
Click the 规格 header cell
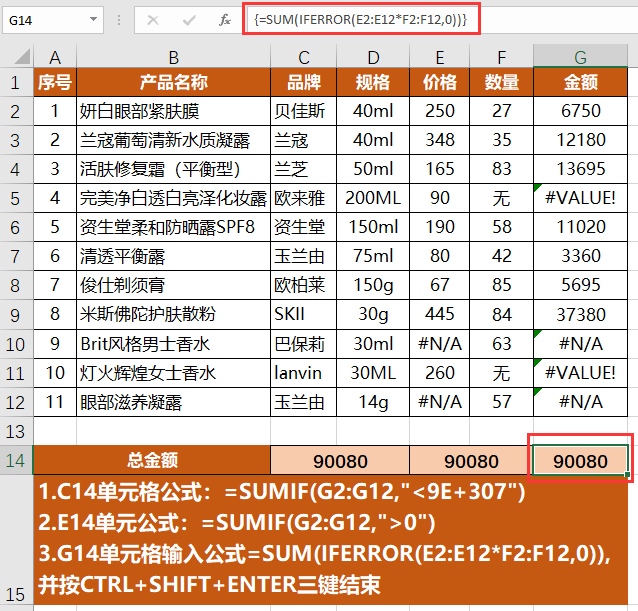click(x=373, y=83)
